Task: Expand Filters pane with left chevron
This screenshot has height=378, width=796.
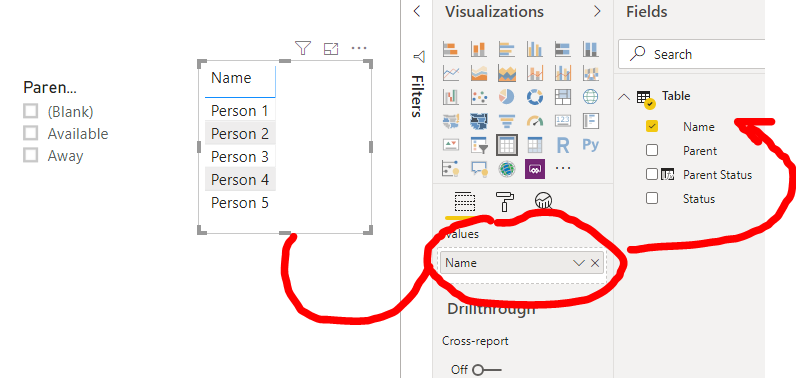Action: pyautogui.click(x=417, y=11)
